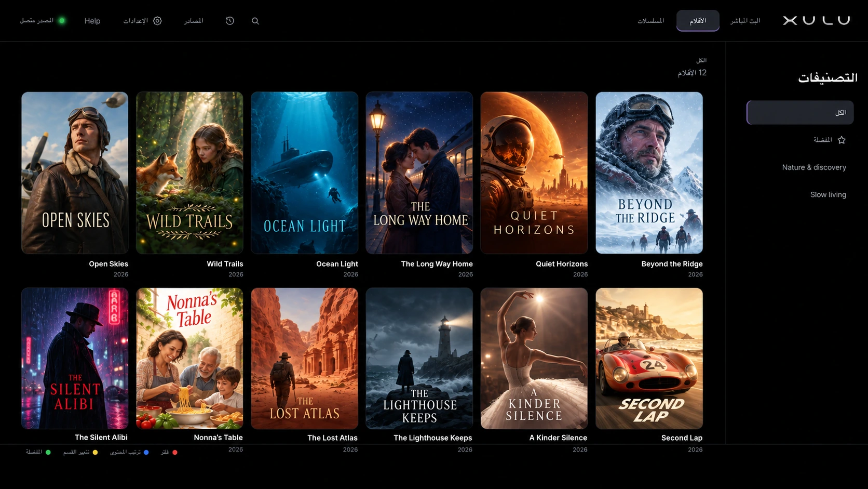
Task: Open the Help link
Action: (92, 21)
